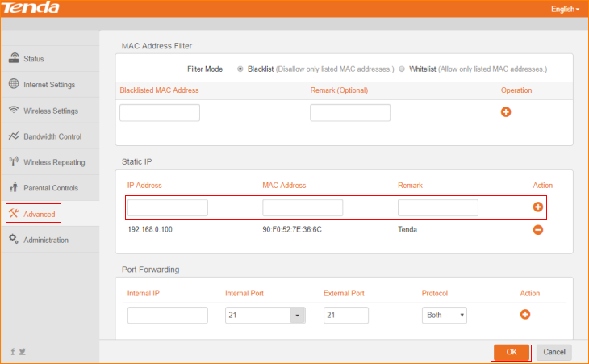Open Parental Controls in sidebar
Viewport: 589px width, 364px height.
50,188
